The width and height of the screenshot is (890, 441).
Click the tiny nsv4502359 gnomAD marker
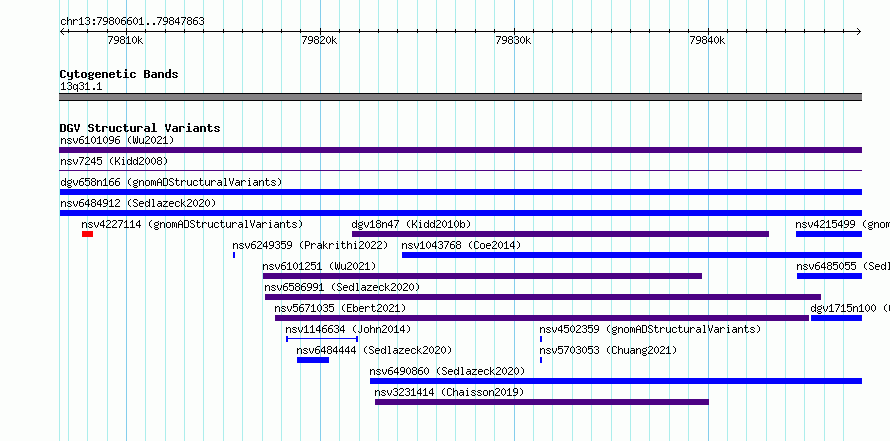pyautogui.click(x=541, y=339)
